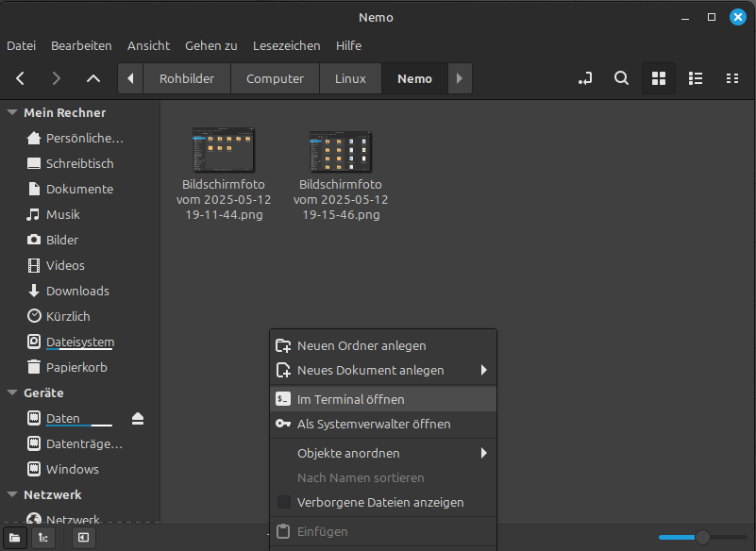This screenshot has width=756, height=551.
Task: Adjust the zoom slider handle
Action: (702, 537)
